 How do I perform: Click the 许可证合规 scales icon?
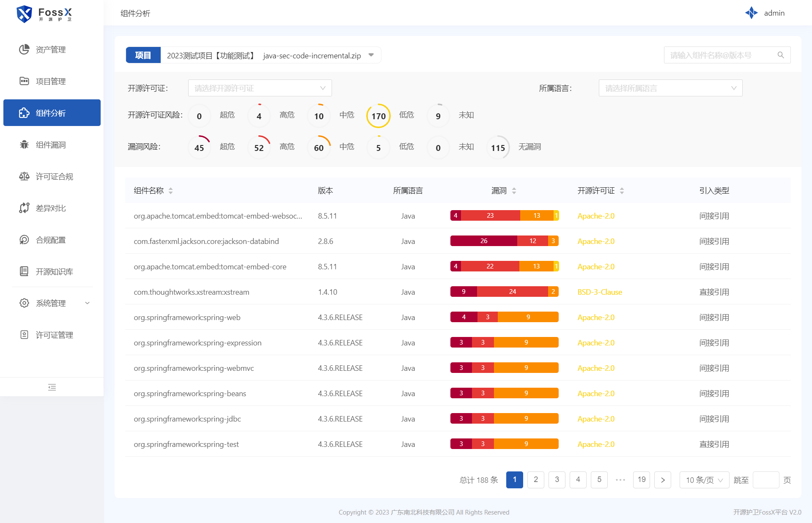tap(24, 176)
